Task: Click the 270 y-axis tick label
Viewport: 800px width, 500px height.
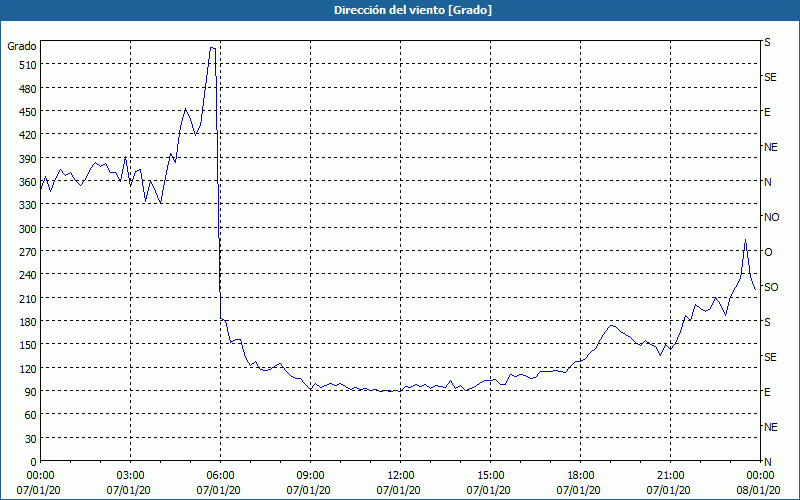Action: point(28,252)
